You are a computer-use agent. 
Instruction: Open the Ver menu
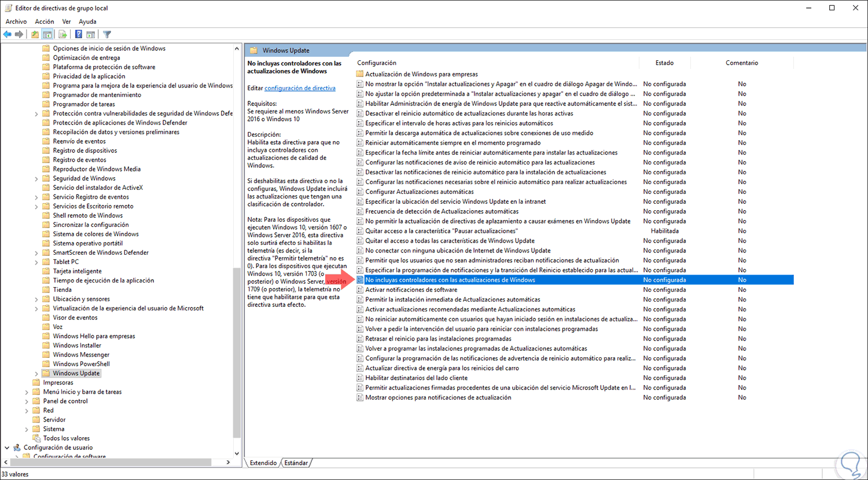click(67, 21)
